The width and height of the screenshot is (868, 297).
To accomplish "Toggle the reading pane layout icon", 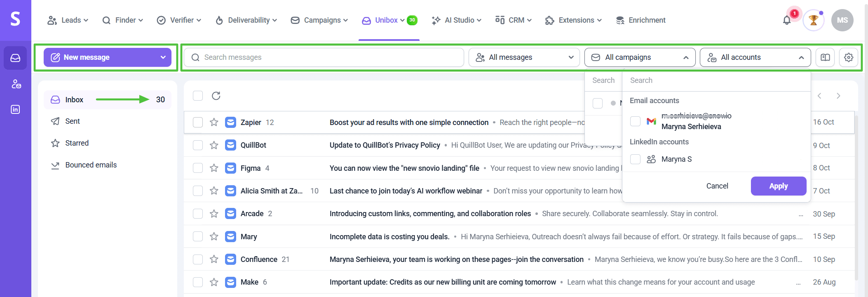I will pos(825,57).
